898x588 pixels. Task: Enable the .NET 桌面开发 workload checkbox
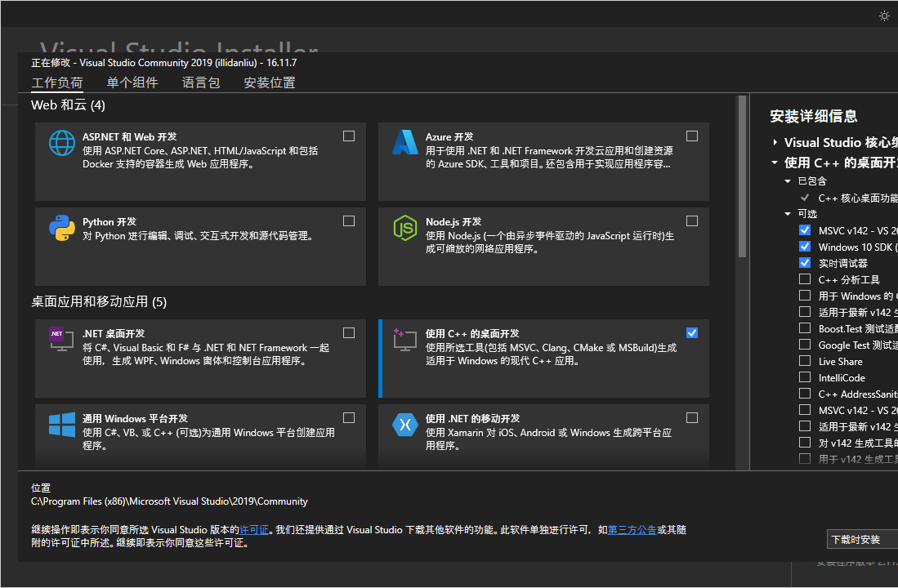pos(349,333)
